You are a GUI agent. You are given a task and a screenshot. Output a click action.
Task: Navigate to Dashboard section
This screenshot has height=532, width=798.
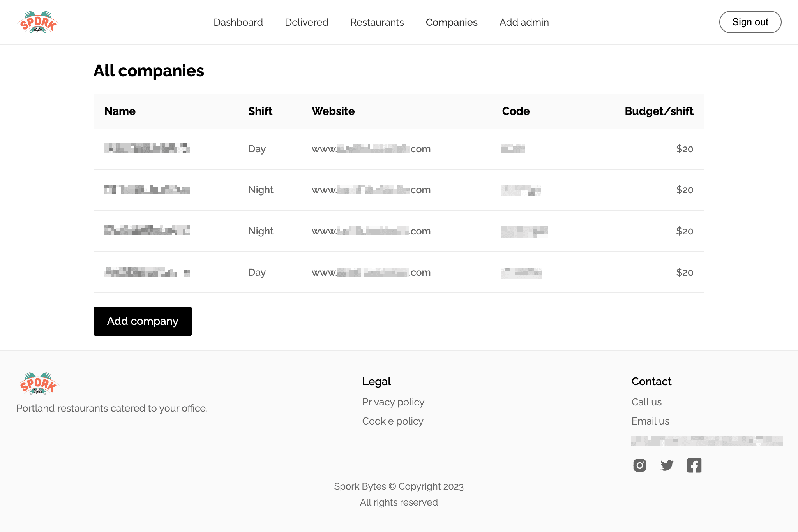click(239, 22)
